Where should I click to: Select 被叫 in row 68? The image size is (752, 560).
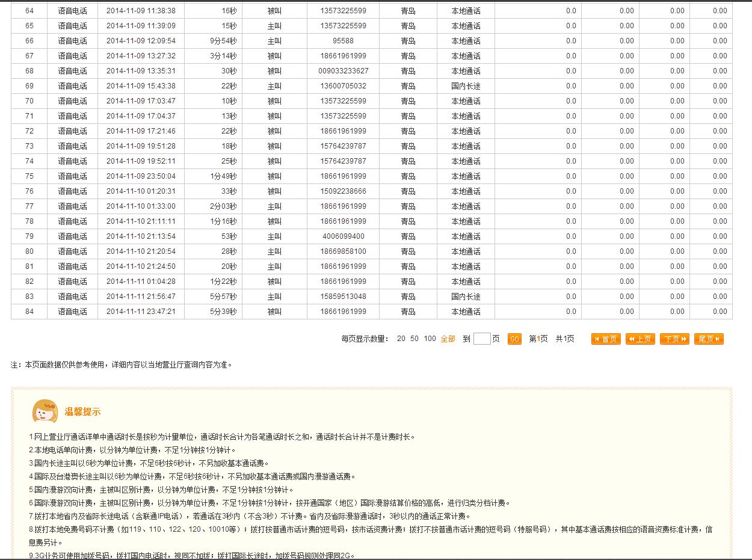(x=274, y=71)
